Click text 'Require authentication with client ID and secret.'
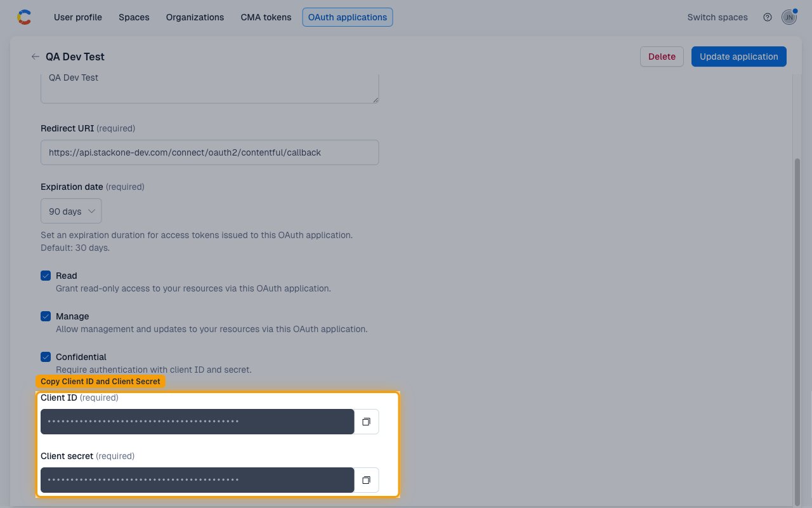The height and width of the screenshot is (508, 812). (154, 370)
